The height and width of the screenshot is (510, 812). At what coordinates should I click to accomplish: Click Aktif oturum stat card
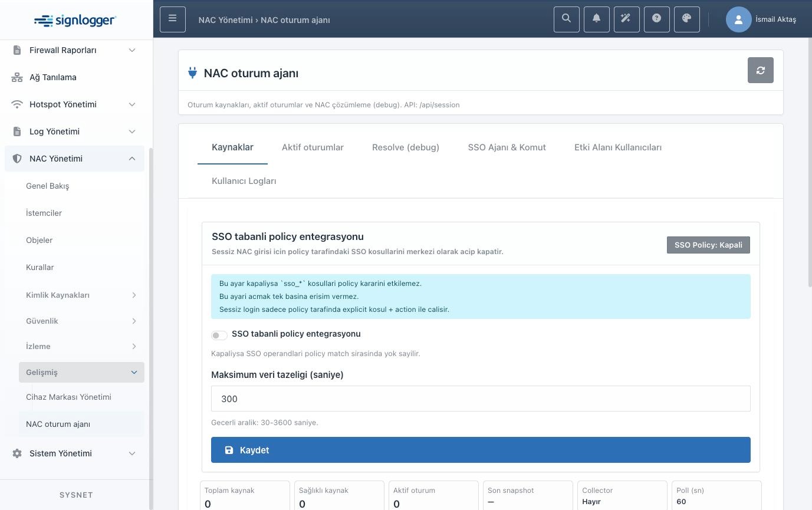pyautogui.click(x=433, y=496)
